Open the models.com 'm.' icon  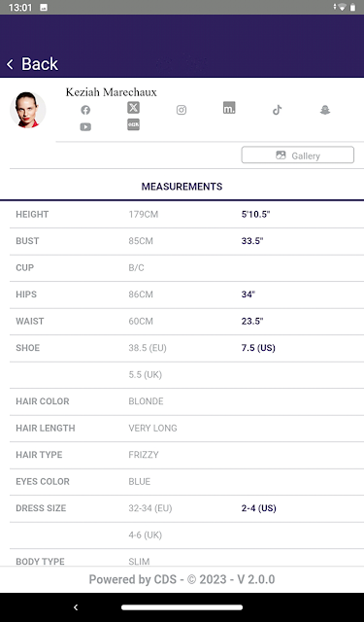(229, 108)
